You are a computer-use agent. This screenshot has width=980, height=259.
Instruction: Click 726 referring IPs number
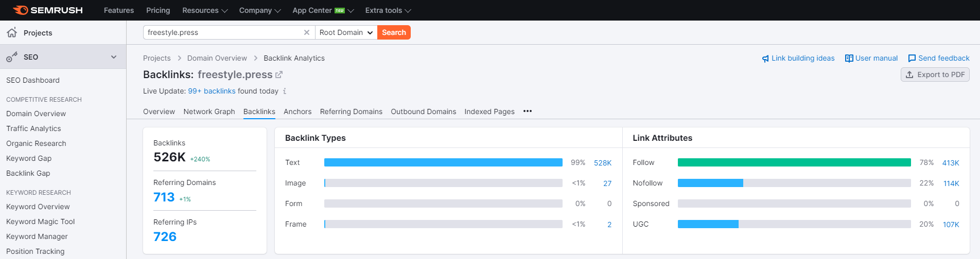coord(165,236)
